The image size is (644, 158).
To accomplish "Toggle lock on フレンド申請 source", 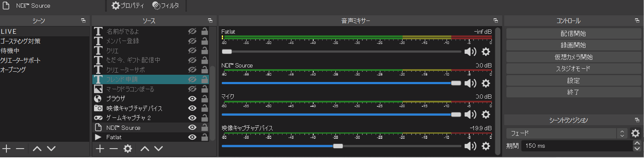I will click(x=205, y=79).
